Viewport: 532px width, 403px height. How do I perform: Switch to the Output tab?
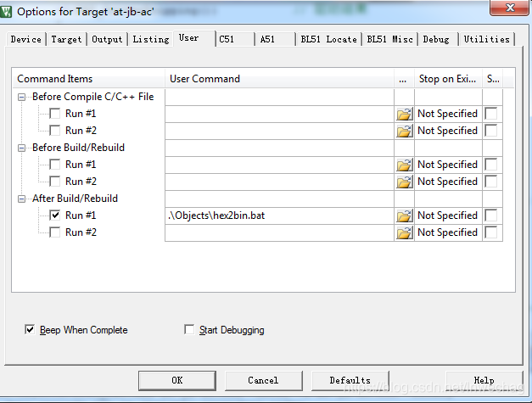pyautogui.click(x=107, y=39)
